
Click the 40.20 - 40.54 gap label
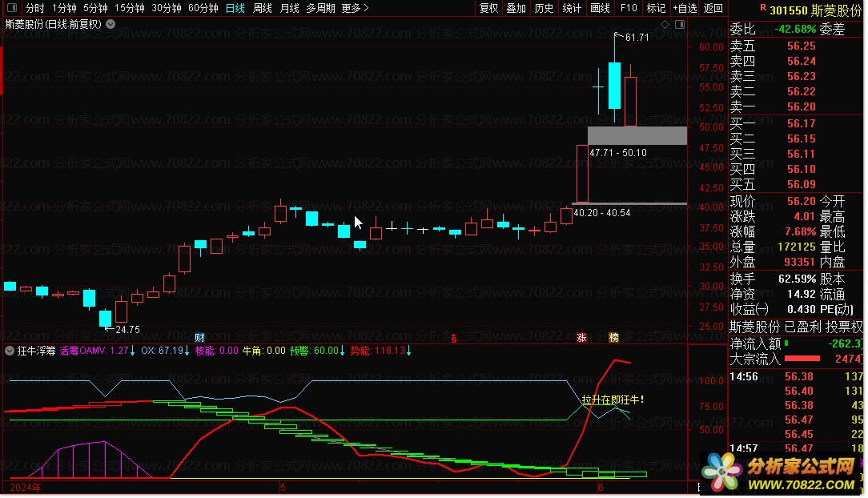[601, 213]
